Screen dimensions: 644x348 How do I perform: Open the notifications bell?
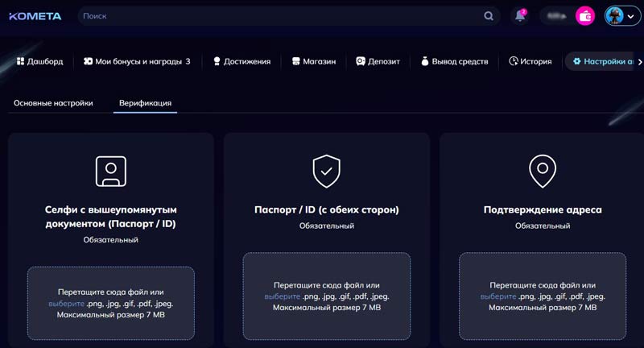pos(520,16)
